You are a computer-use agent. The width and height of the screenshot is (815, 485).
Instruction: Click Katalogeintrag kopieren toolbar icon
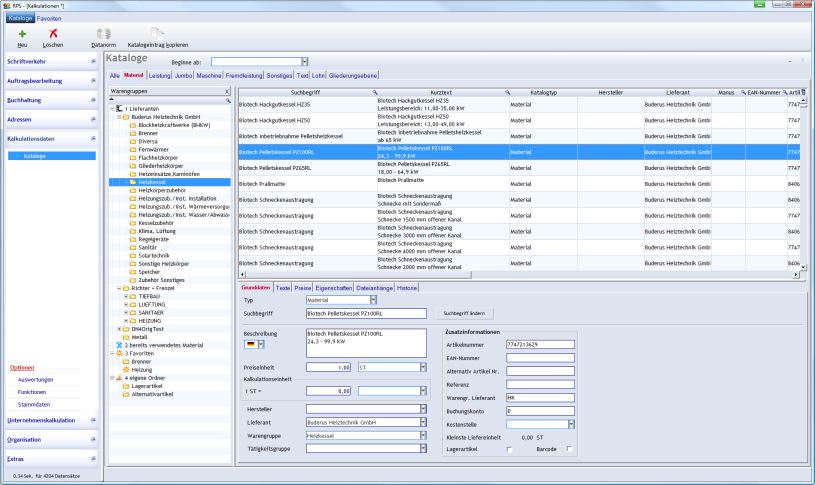pyautogui.click(x=157, y=34)
